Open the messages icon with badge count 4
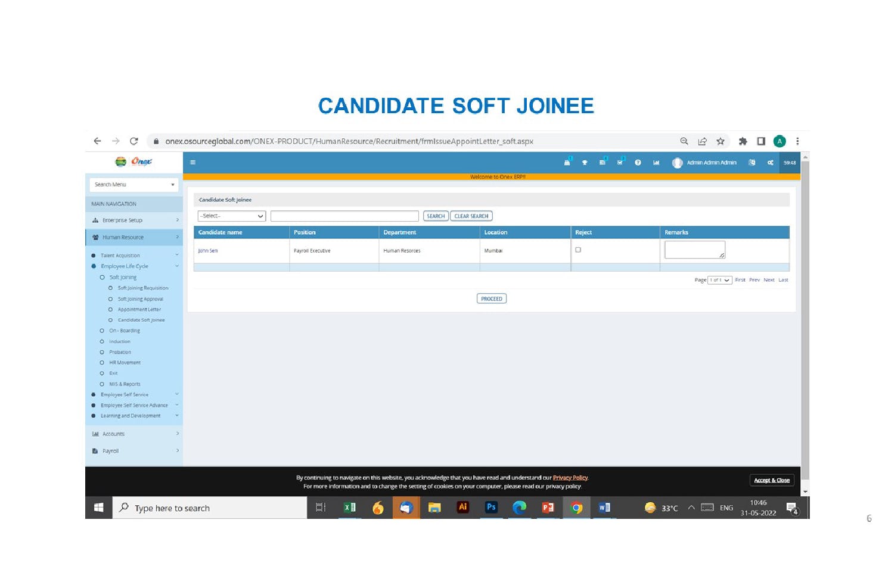This screenshot has height=588, width=882. click(603, 162)
